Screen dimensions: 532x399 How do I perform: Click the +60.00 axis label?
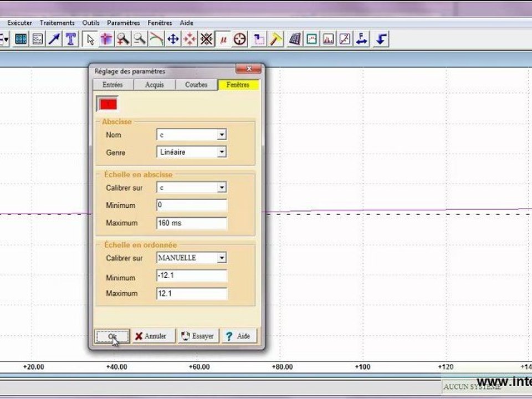(199, 367)
